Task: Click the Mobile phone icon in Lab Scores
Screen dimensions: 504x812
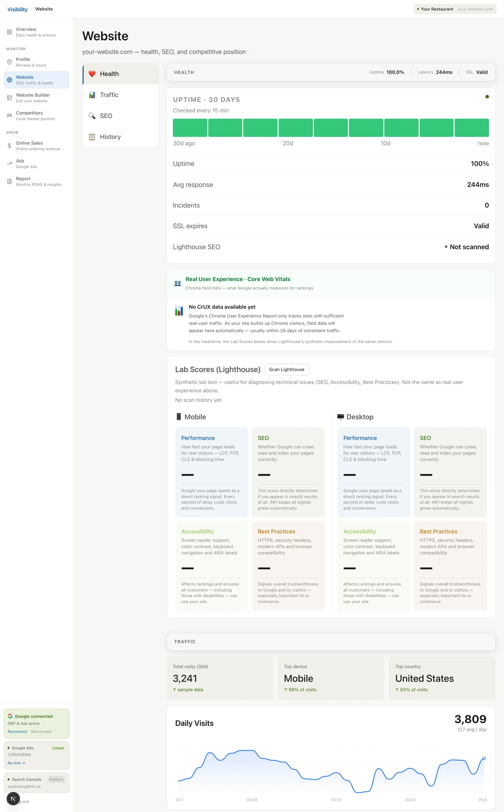Action: point(179,417)
